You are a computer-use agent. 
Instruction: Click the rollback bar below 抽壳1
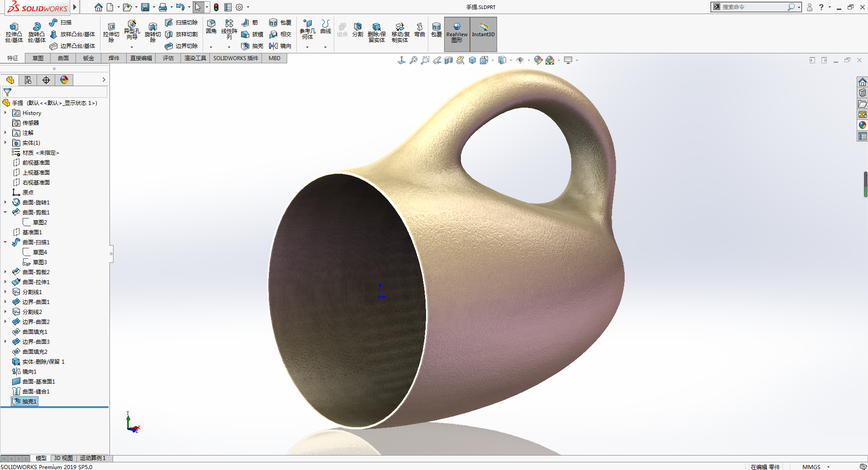(x=54, y=407)
